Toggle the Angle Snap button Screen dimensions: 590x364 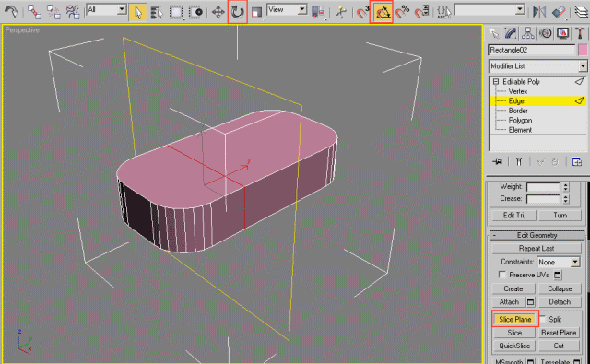(383, 12)
